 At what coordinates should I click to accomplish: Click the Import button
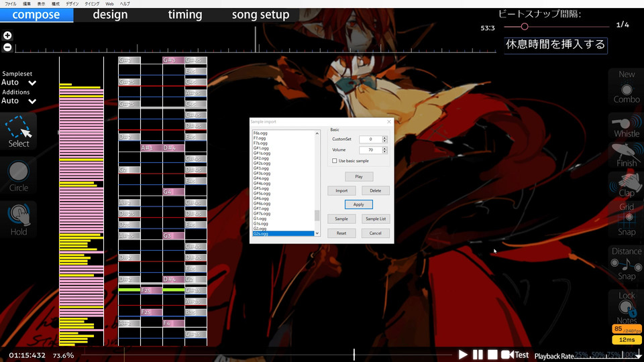click(x=341, y=190)
